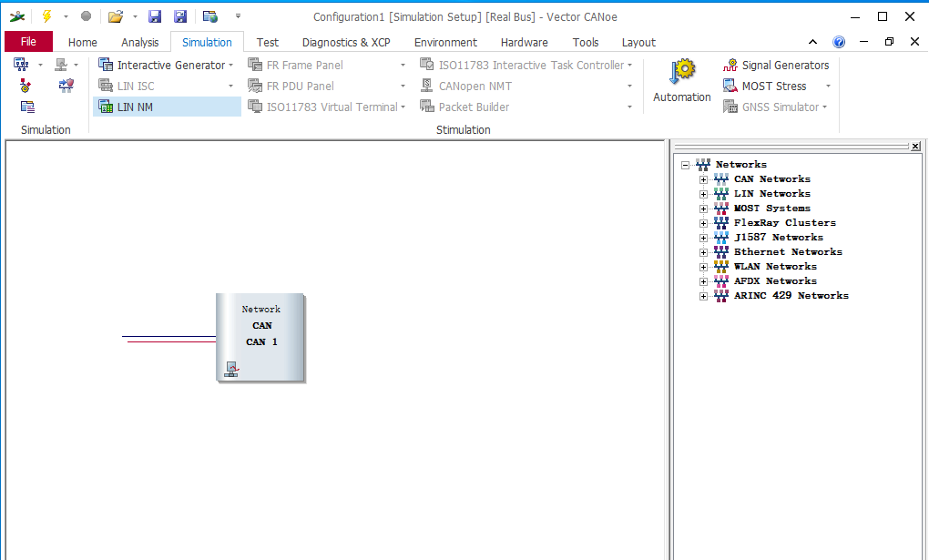Expand the Ethernet Networks tree node

(x=703, y=252)
